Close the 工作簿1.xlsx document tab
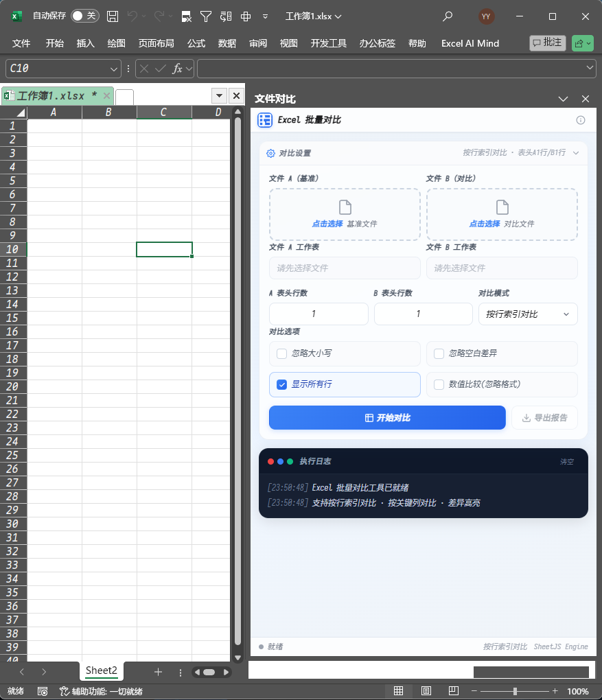The image size is (602, 700). click(106, 95)
